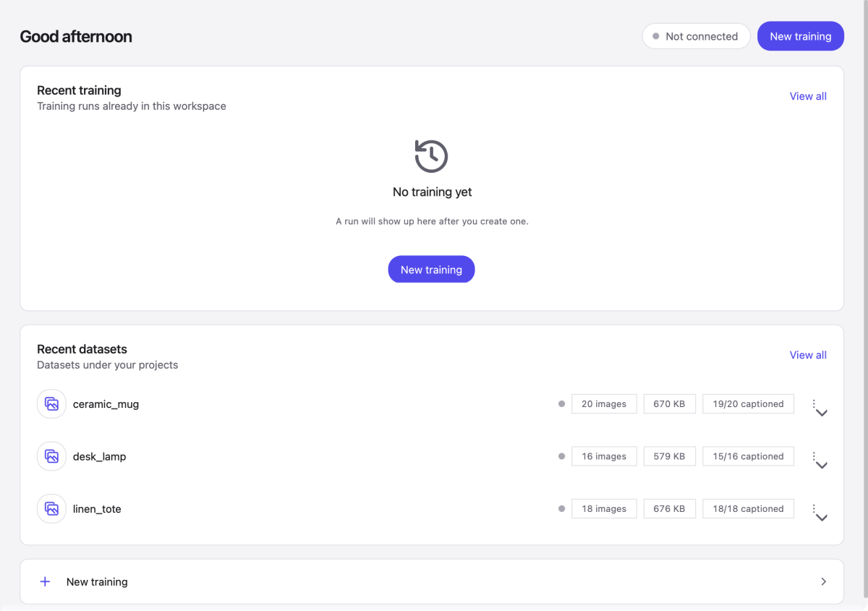Click the 16 images badge
868x611 pixels.
604,456
